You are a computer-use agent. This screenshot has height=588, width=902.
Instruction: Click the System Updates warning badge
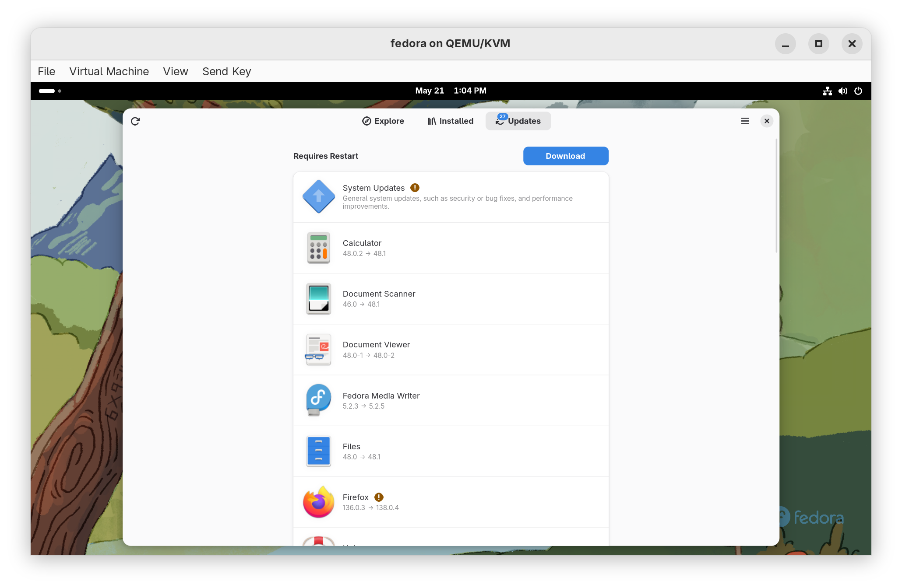coord(415,188)
